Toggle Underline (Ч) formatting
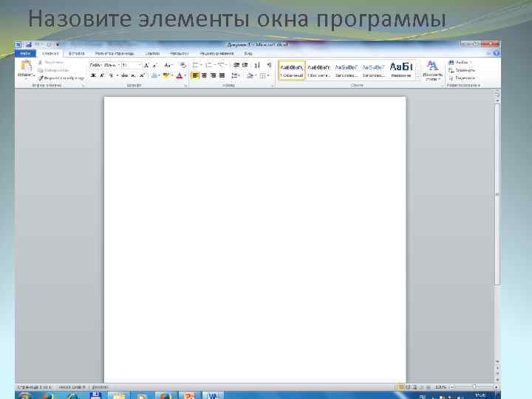Image resolution: width=532 pixels, height=399 pixels. tap(111, 75)
